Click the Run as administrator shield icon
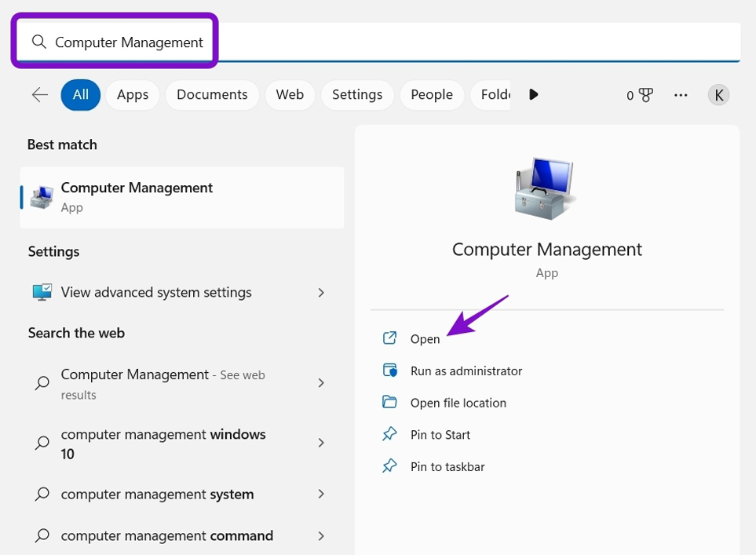Image resolution: width=756 pixels, height=555 pixels. click(x=389, y=371)
